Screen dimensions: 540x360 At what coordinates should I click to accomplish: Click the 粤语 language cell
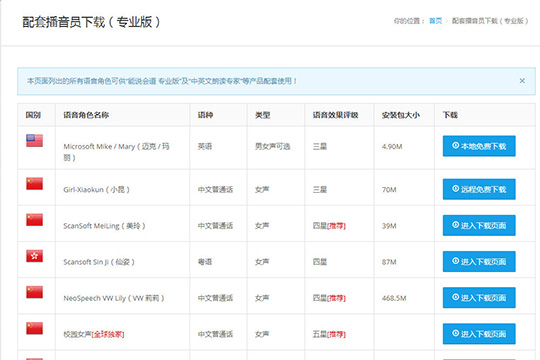pyautogui.click(x=205, y=262)
